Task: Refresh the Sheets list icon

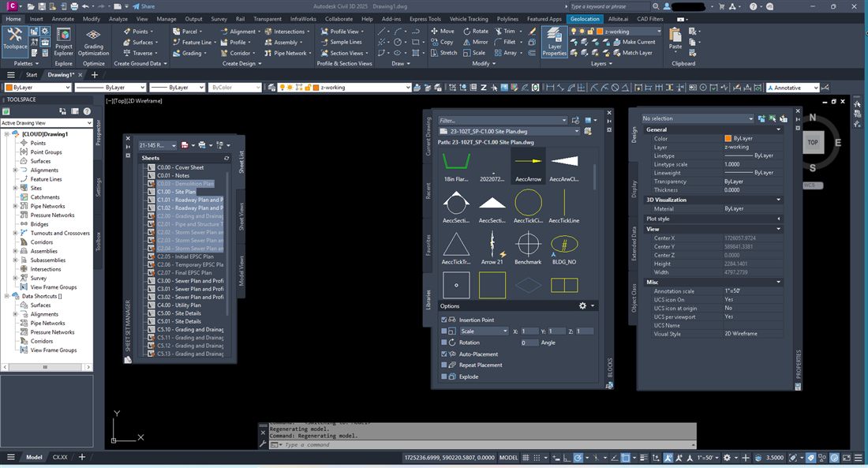Action: point(226,159)
